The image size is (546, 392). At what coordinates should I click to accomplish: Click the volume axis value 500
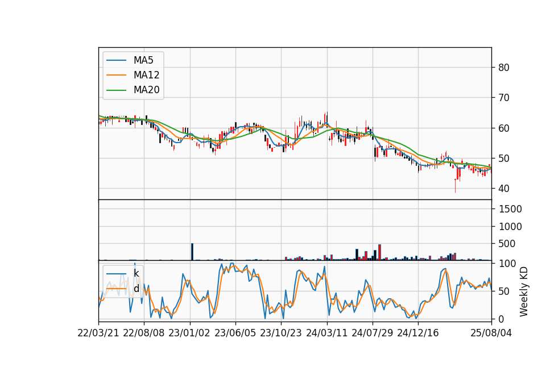tap(507, 244)
